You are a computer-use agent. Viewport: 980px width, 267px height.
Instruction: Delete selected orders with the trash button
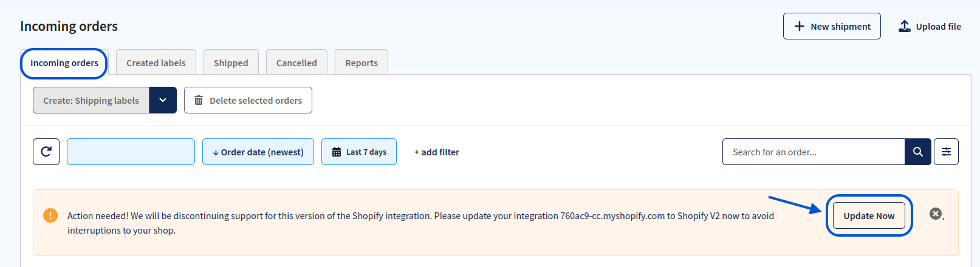click(248, 100)
